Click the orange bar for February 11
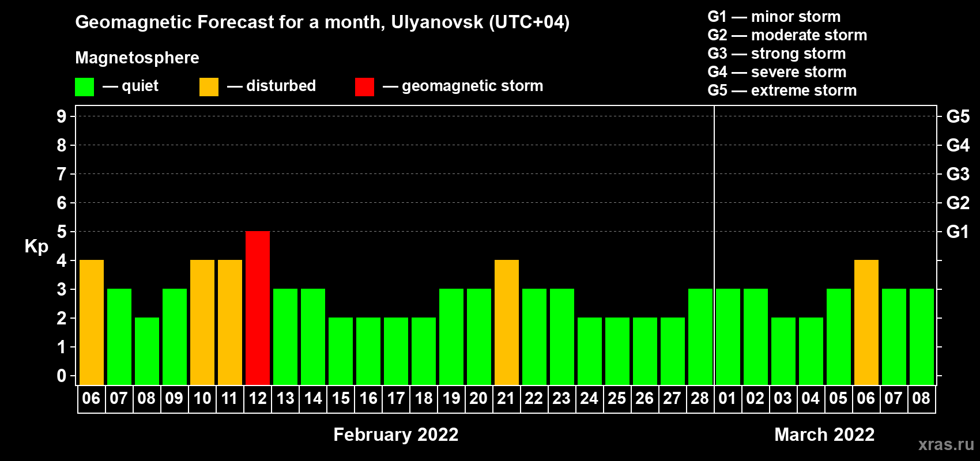The image size is (980, 461). point(230,323)
